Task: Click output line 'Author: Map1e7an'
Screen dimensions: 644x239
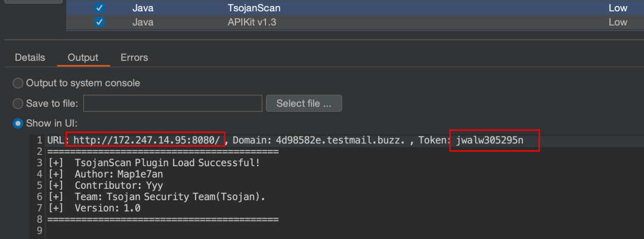Action: tap(106, 174)
